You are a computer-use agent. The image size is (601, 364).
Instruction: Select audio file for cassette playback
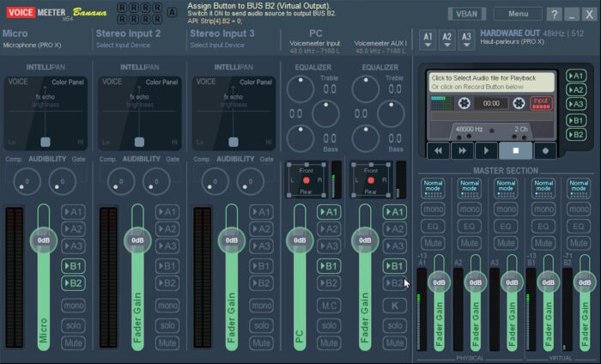coord(491,82)
